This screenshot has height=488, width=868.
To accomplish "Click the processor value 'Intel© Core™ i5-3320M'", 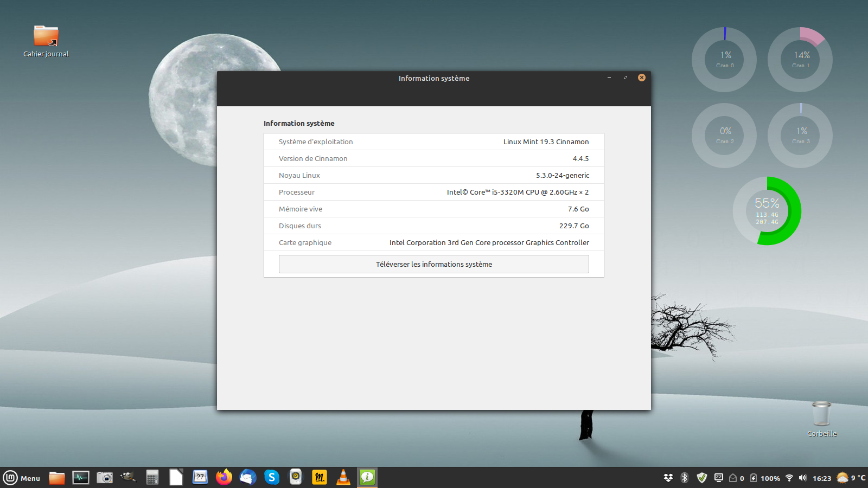I will click(x=518, y=192).
